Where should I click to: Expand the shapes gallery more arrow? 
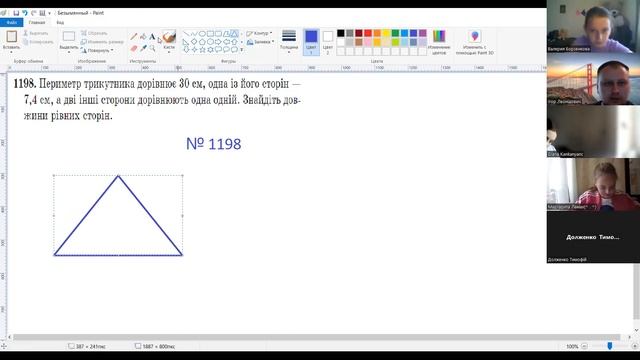(x=242, y=49)
